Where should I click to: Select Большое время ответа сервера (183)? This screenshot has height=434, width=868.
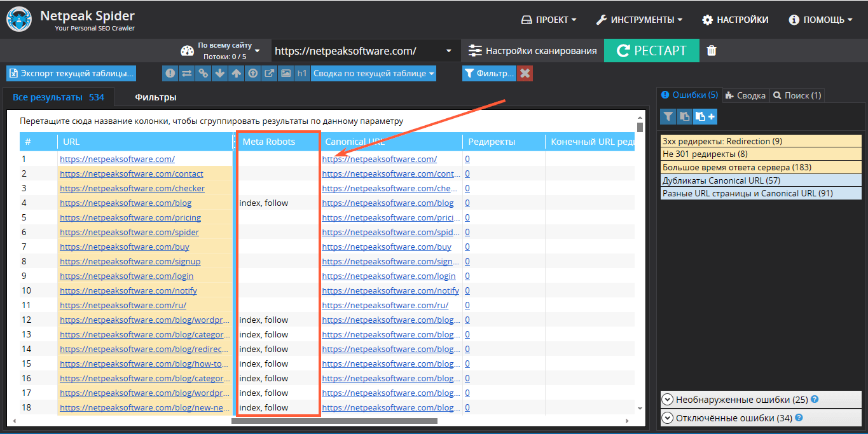tap(761, 168)
